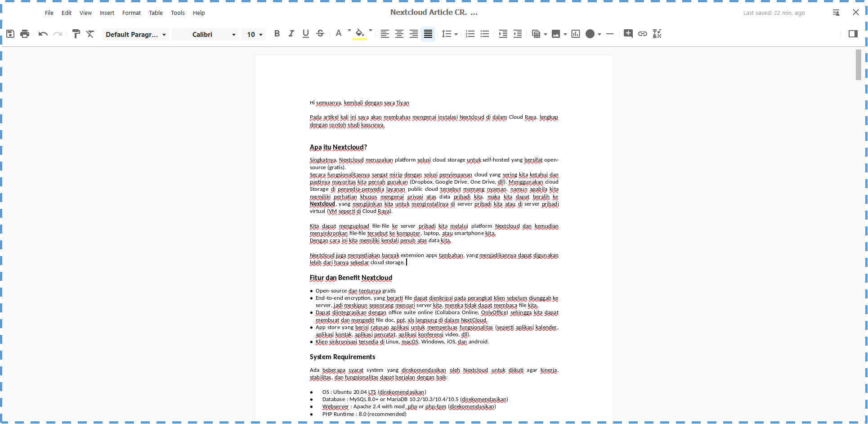This screenshot has width=868, height=424.
Task: Open the Format menu
Action: (131, 13)
